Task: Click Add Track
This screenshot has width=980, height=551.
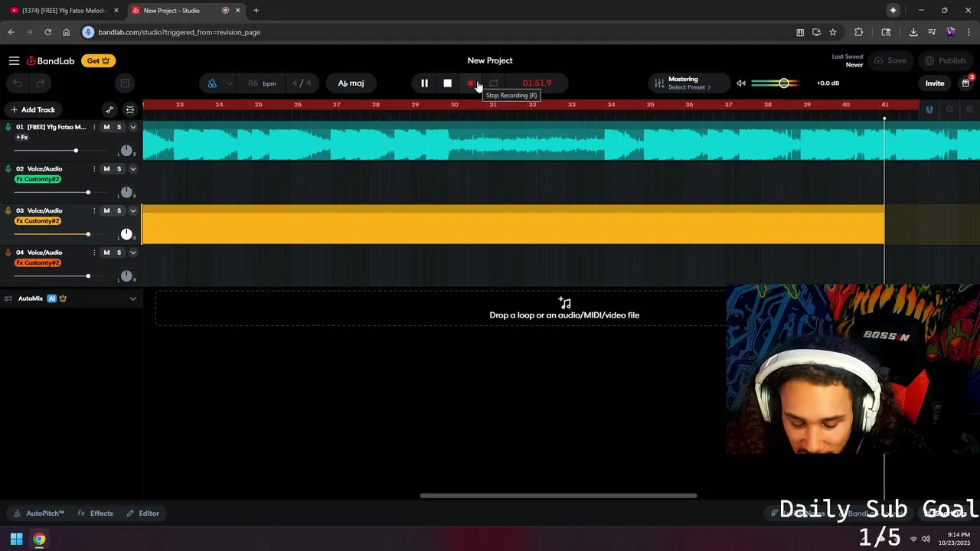Action: coord(33,109)
